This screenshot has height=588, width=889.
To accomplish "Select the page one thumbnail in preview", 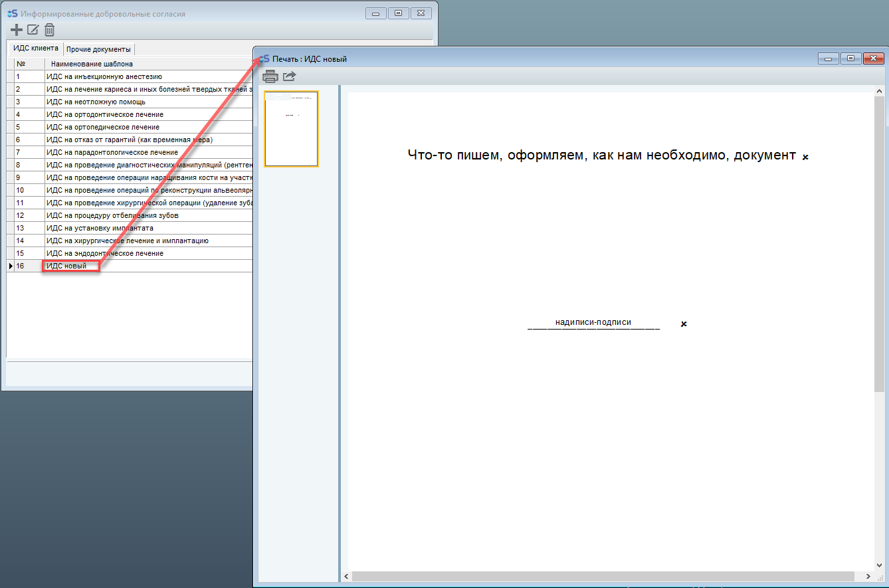I will click(x=291, y=128).
